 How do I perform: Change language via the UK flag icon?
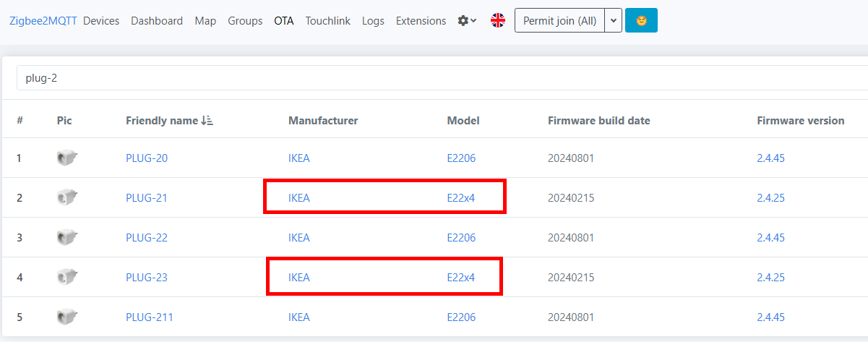coord(498,20)
